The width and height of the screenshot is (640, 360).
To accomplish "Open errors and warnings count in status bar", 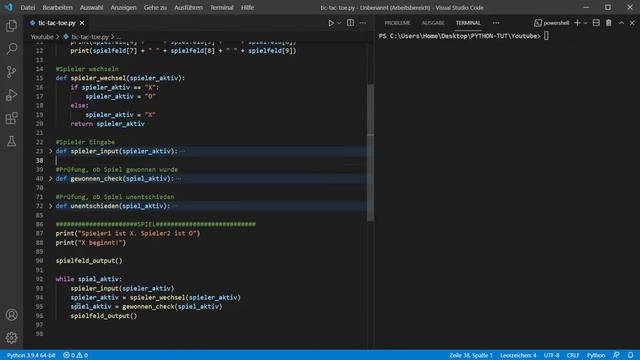I will click(x=76, y=355).
